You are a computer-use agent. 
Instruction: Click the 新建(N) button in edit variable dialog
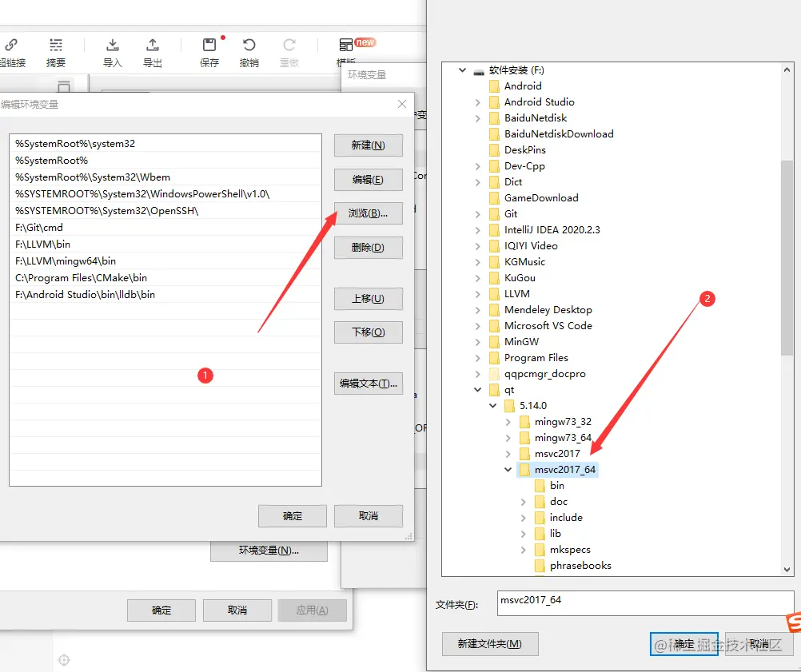(x=369, y=145)
